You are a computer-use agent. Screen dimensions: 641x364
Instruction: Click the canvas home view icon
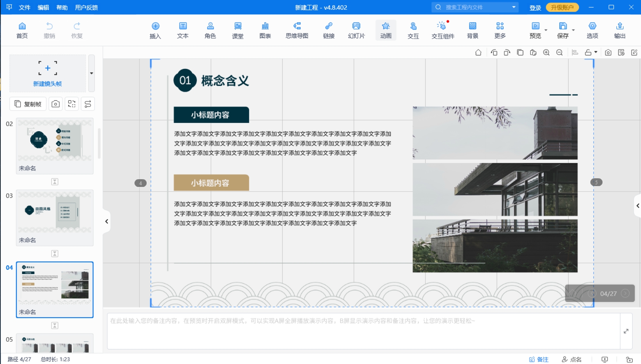coord(478,53)
